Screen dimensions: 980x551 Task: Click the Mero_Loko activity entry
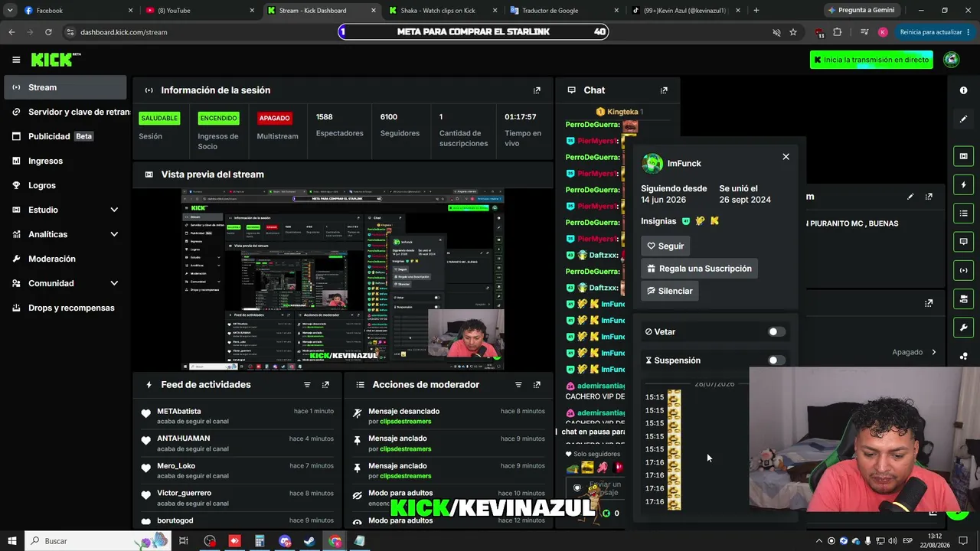tap(237, 471)
